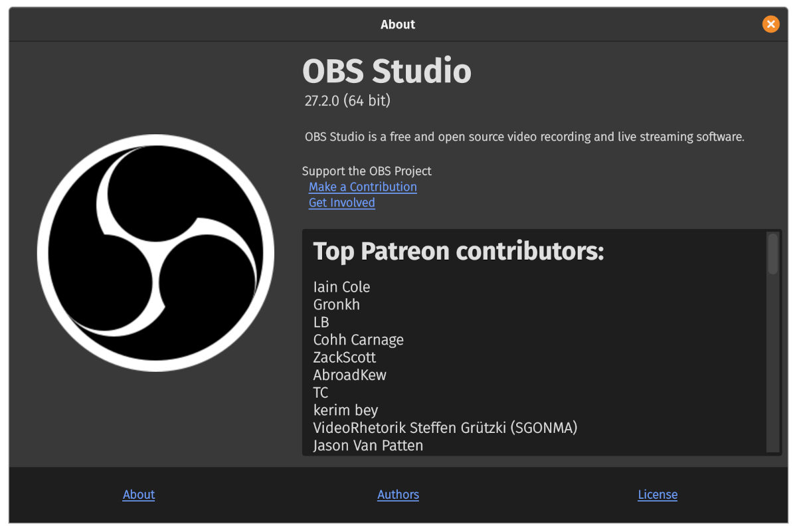797x532 pixels.
Task: Open Make a Contribution
Action: 363,187
